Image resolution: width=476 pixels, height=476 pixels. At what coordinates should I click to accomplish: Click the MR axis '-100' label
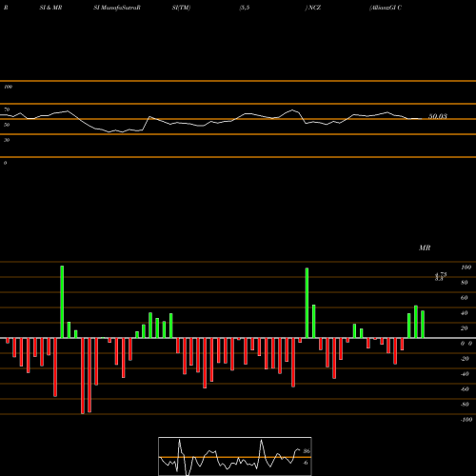466,420
